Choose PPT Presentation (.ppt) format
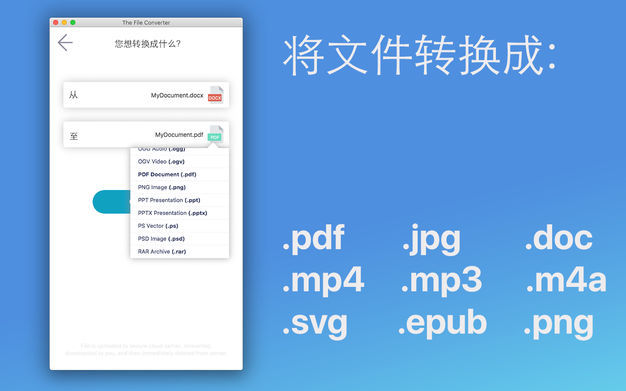Screen dimensions: 626x391 point(180,200)
